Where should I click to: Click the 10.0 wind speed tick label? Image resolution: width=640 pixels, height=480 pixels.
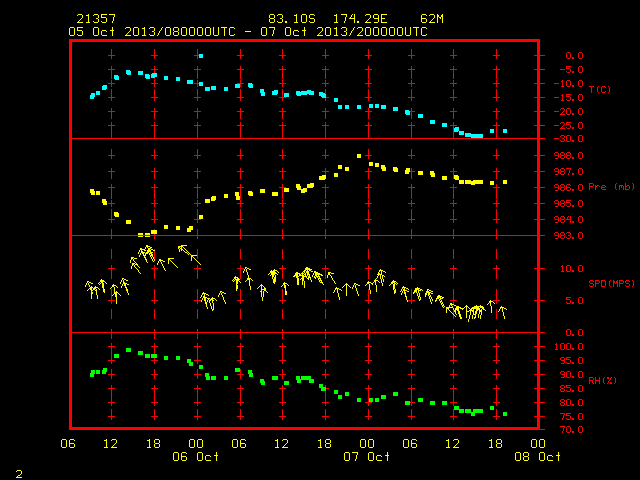click(x=572, y=269)
